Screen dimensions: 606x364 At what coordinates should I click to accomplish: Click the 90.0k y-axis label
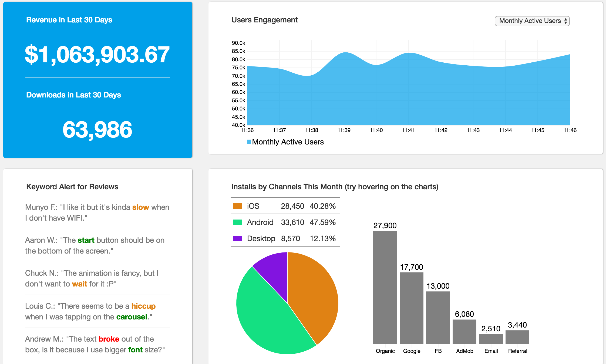pos(238,43)
